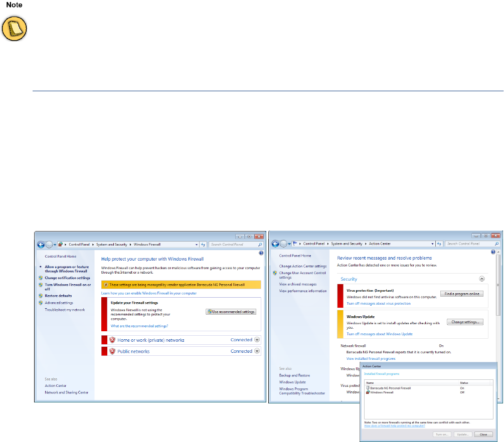Select Barracuda NG Personal Firewall row
The image size is (504, 442).
pos(429,388)
